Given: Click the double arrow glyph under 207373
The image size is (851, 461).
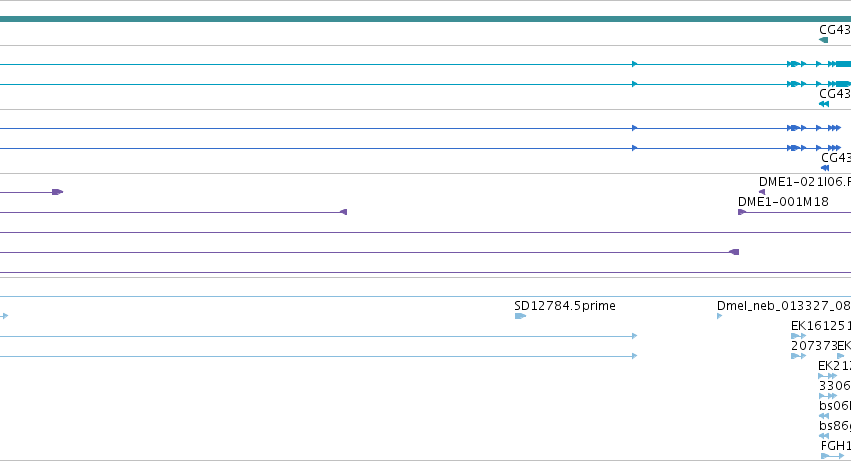Looking at the screenshot, I should (x=798, y=356).
